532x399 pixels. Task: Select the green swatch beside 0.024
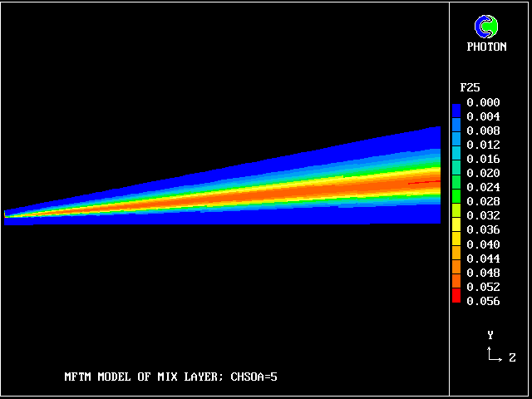[456, 187]
